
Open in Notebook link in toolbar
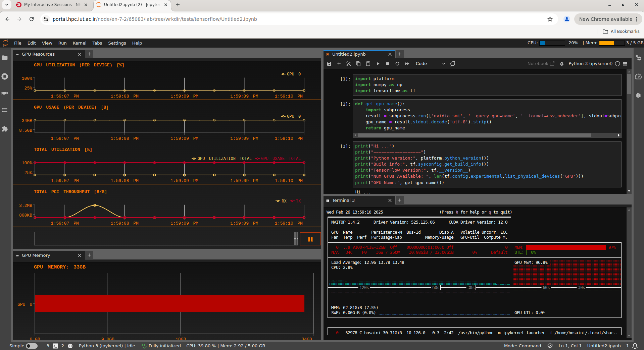(541, 64)
